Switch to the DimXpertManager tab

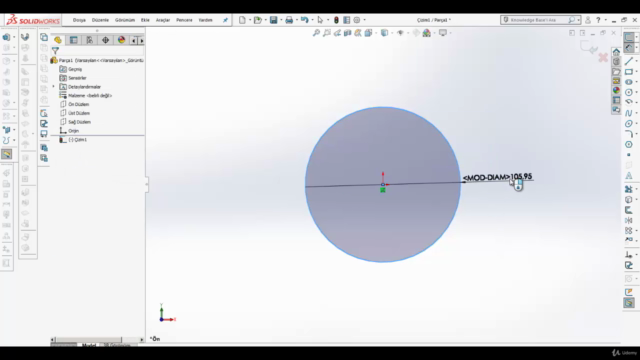tap(105, 40)
